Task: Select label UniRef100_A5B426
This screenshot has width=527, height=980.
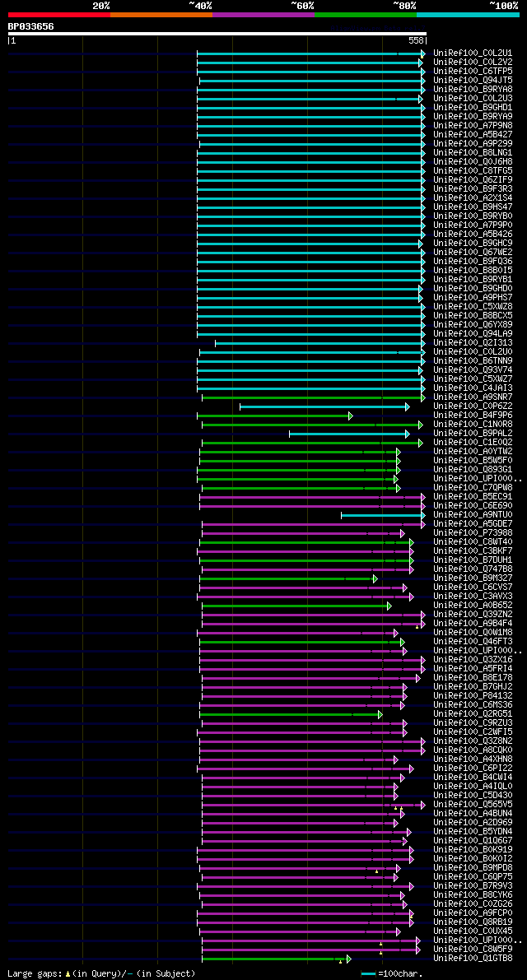Action: [473, 235]
